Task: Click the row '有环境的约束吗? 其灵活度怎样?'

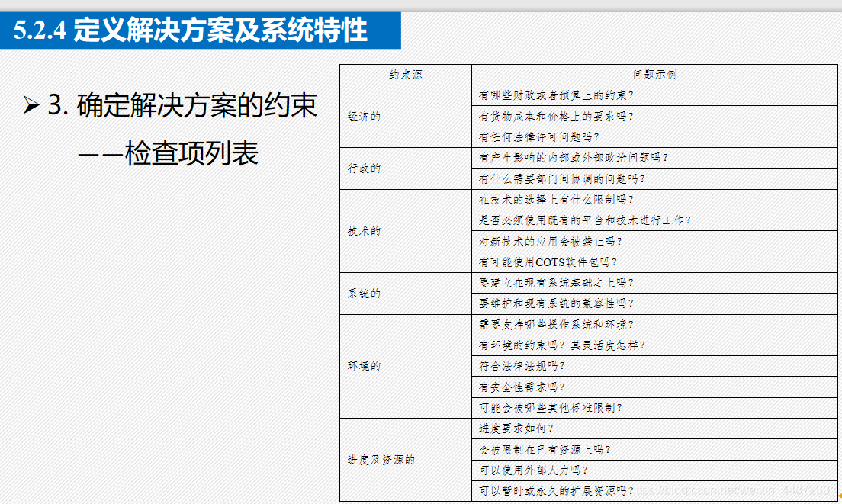Action: pos(654,345)
